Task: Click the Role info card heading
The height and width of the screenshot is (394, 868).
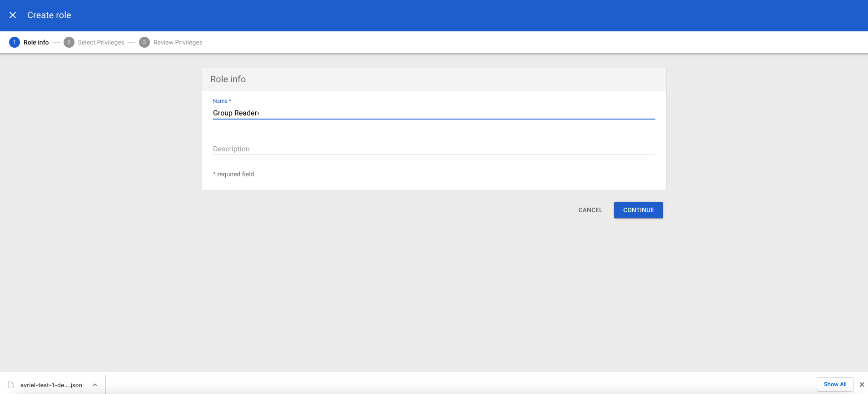Action: tap(228, 79)
